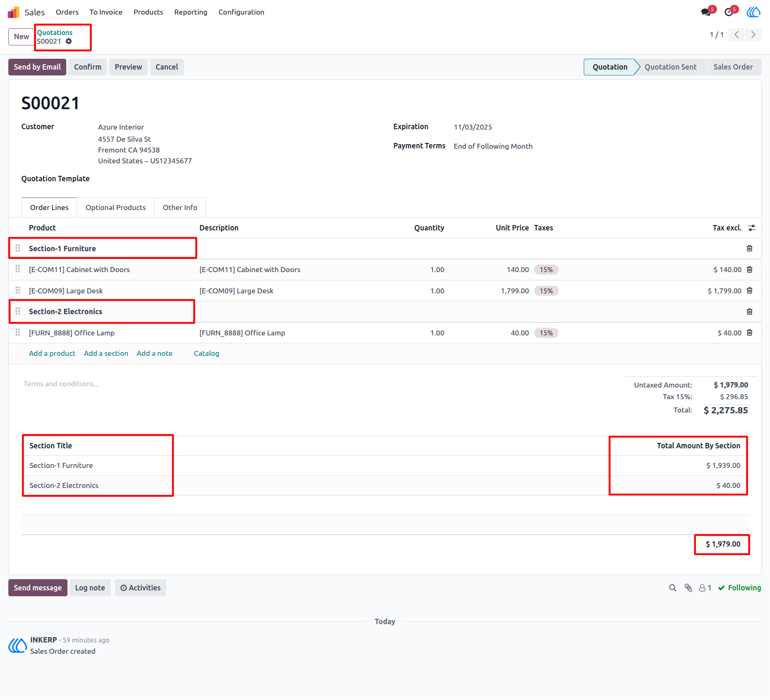Viewport: 770px width, 700px height.
Task: Open the Configuration menu
Action: 241,12
